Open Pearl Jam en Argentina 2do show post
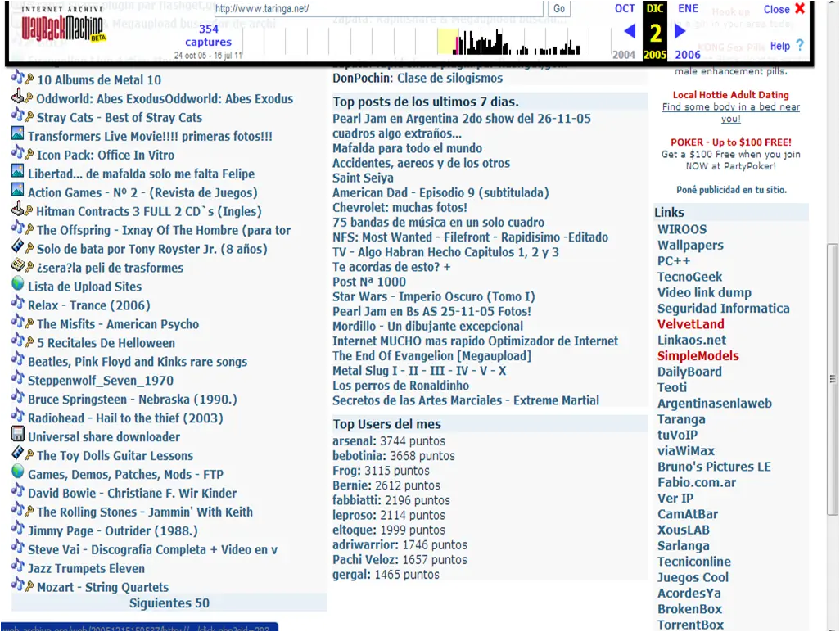840x632 pixels. point(461,119)
